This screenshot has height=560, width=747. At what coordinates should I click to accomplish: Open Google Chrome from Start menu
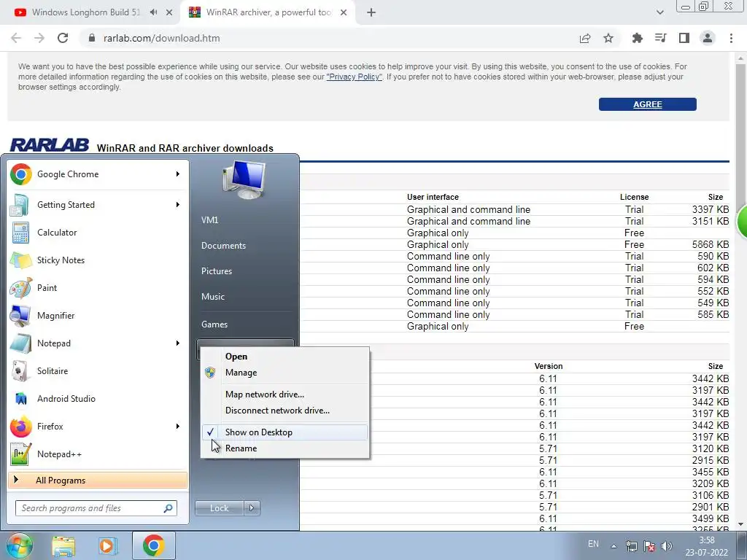[x=98, y=174]
